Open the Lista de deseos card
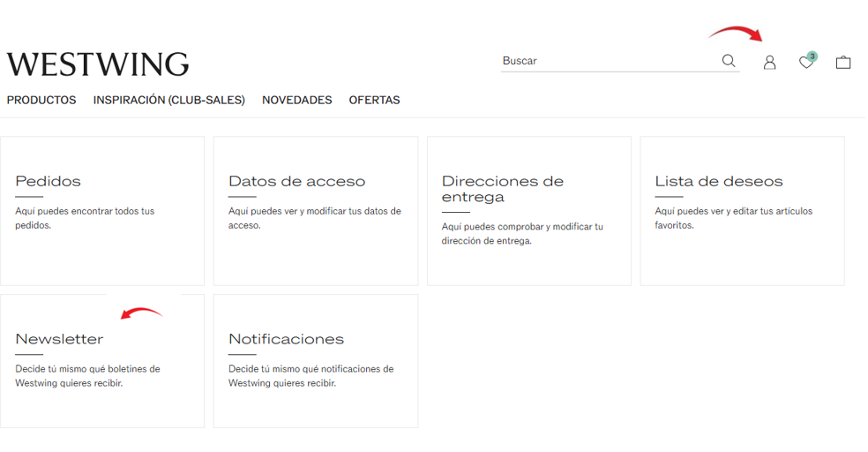The width and height of the screenshot is (868, 452). tap(743, 211)
